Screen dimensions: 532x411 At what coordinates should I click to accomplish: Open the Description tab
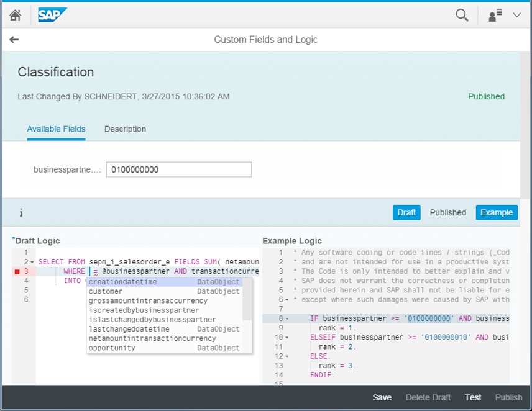(125, 129)
